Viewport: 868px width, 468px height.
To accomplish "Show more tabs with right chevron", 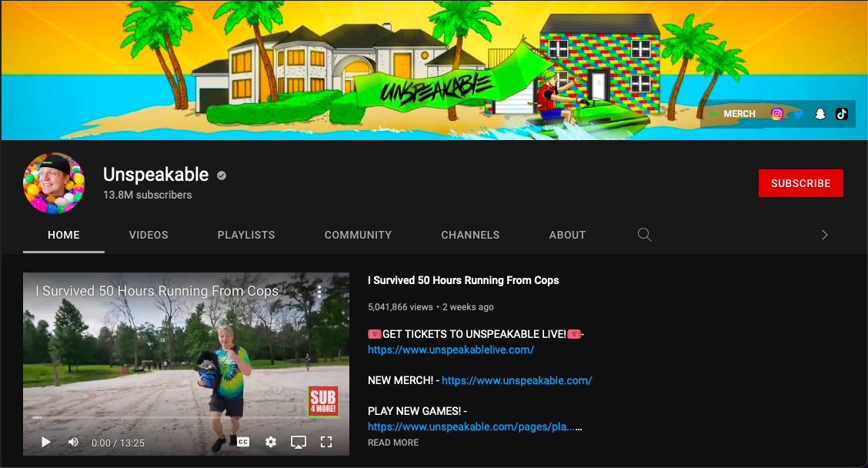I will (825, 235).
